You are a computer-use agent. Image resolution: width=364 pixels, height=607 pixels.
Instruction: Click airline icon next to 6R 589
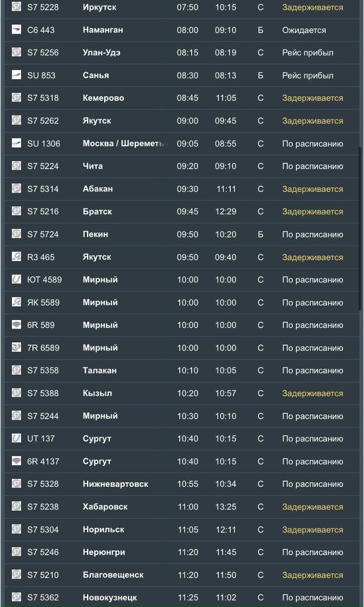click(16, 325)
